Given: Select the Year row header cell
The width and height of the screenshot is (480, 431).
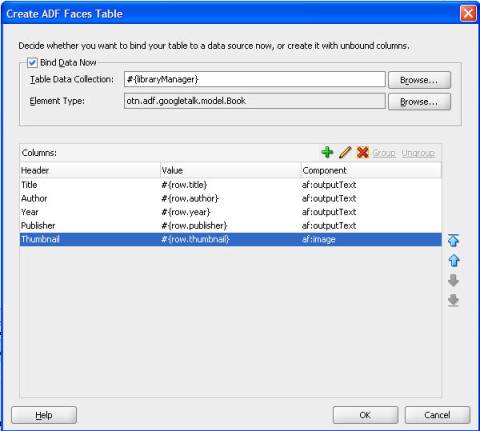Looking at the screenshot, I should pyautogui.click(x=90, y=212).
